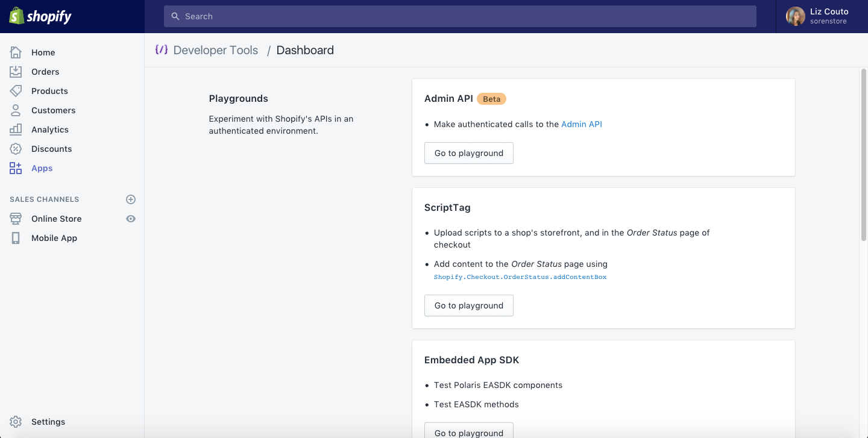Add a sales channel with plus icon
The height and width of the screenshot is (438, 868).
pos(131,199)
